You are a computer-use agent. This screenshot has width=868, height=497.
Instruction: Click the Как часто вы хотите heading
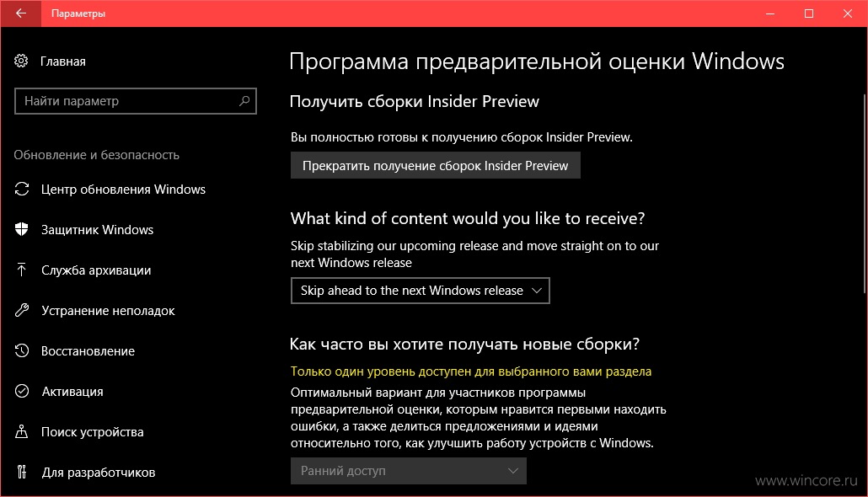[464, 345]
